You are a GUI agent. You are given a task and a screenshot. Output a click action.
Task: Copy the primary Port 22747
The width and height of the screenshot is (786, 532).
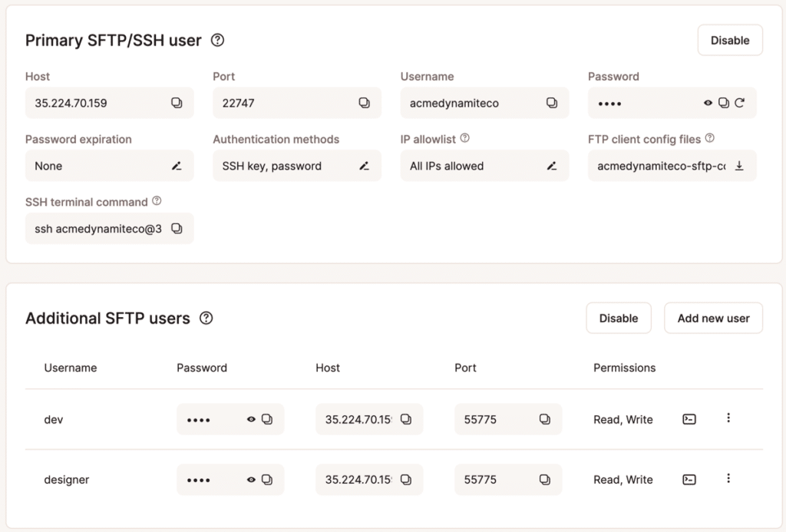click(x=365, y=103)
